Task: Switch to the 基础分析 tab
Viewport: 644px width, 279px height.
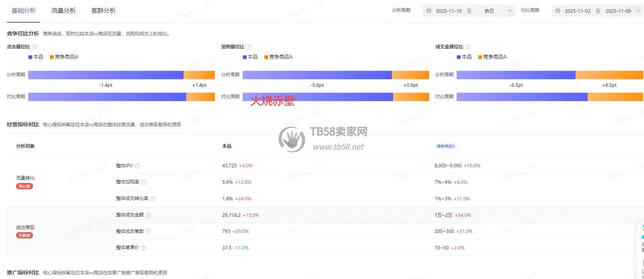Action: point(24,11)
